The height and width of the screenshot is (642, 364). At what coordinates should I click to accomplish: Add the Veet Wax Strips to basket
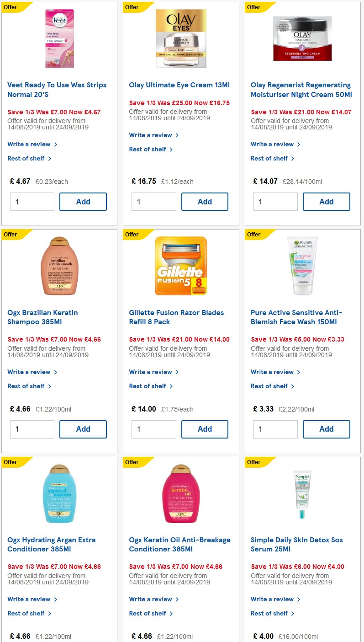83,201
